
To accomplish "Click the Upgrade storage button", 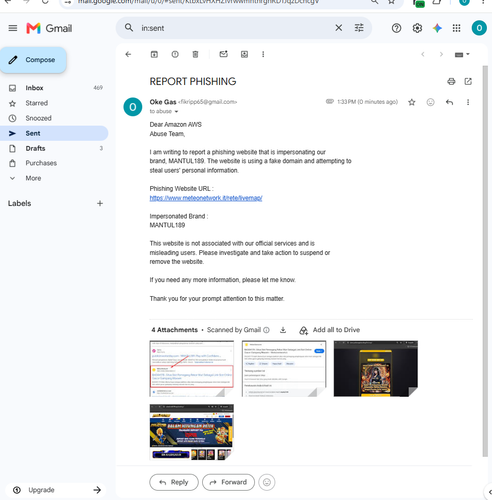I will pyautogui.click(x=56, y=490).
